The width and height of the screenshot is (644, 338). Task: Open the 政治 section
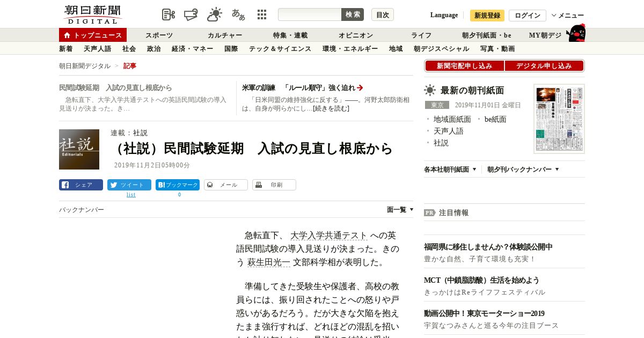click(x=154, y=49)
